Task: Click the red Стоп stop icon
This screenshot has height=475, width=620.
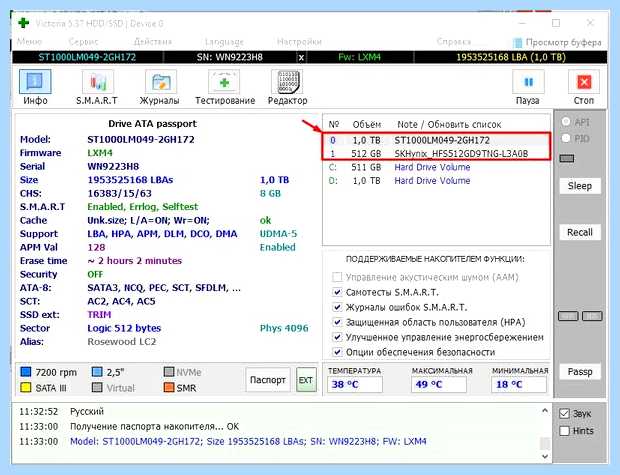Action: pyautogui.click(x=584, y=82)
